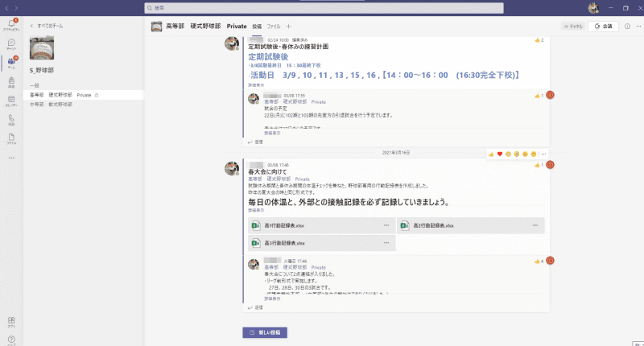Open Calls (通話) phone icon
The image size is (644, 346).
11,119
